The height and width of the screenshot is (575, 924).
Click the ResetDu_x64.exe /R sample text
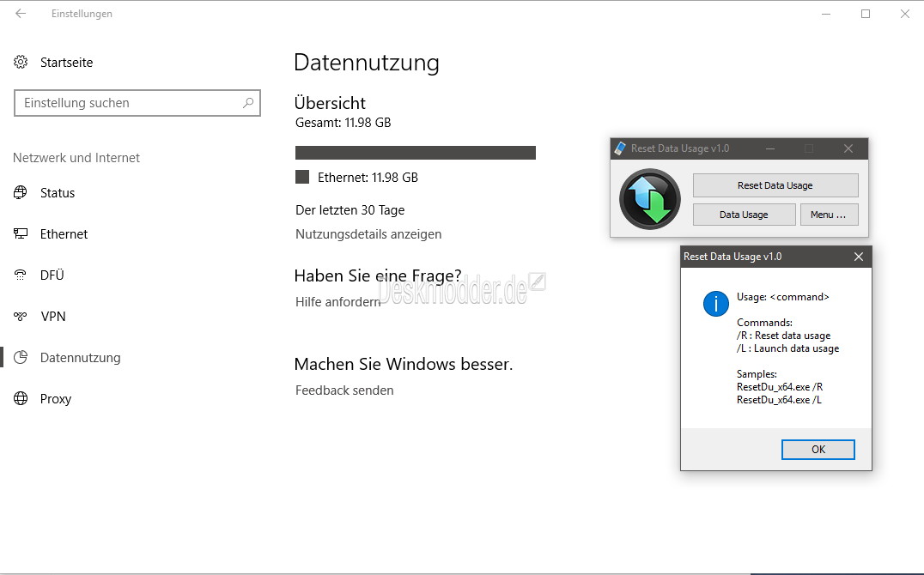pos(780,387)
